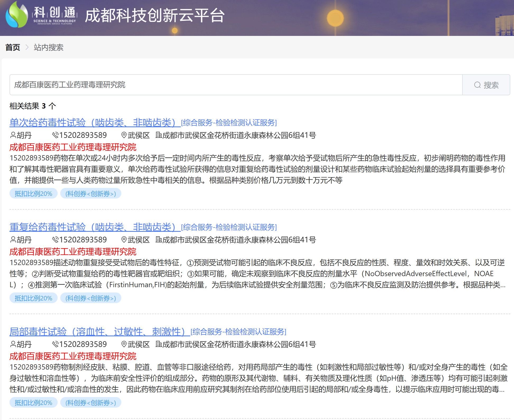Click building address icon in third result
Image resolution: width=514 pixels, height=420 pixels.
(x=158, y=344)
